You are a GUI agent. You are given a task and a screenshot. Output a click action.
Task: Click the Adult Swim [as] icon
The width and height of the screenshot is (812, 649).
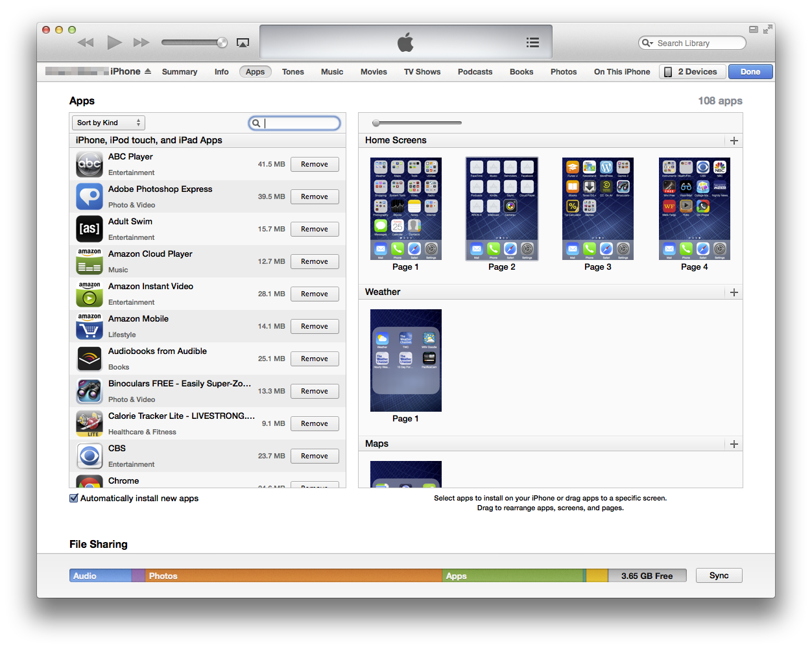tap(90, 229)
